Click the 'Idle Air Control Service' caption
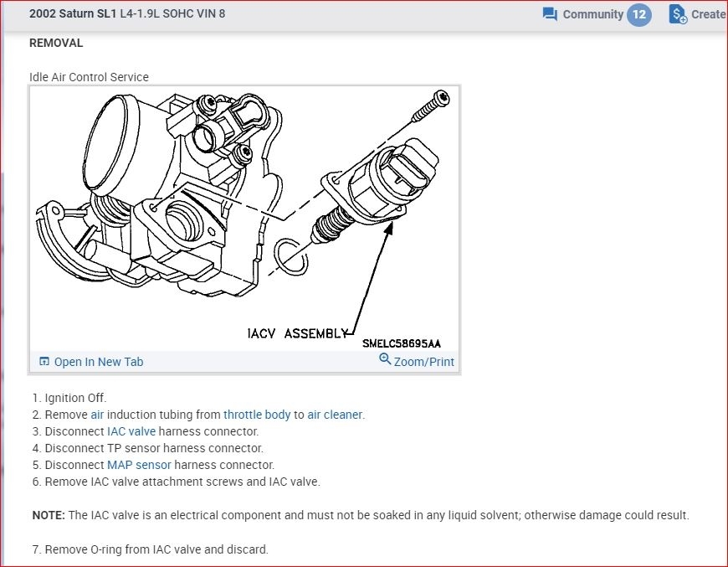 tap(90, 77)
